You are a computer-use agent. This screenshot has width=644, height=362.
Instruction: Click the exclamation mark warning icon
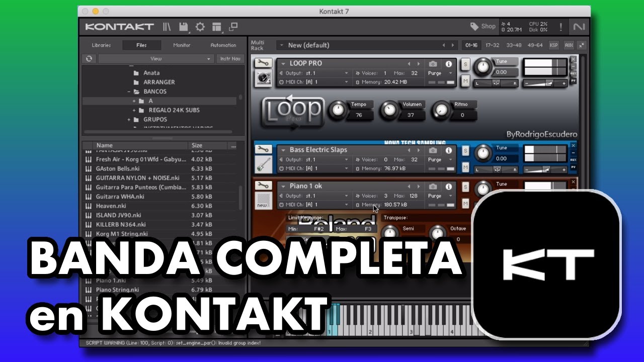(x=561, y=27)
